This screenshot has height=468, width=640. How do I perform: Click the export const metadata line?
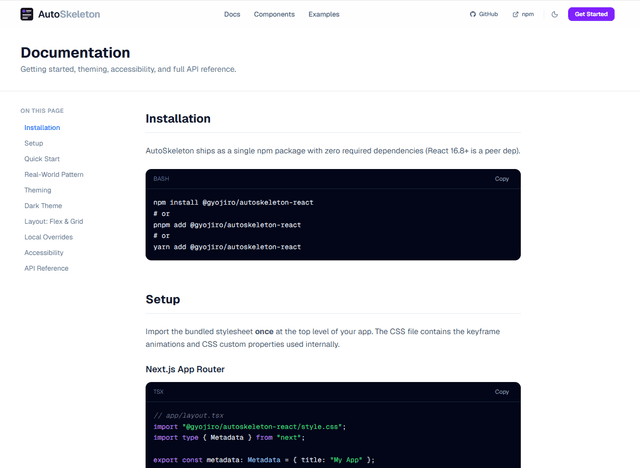point(264,460)
